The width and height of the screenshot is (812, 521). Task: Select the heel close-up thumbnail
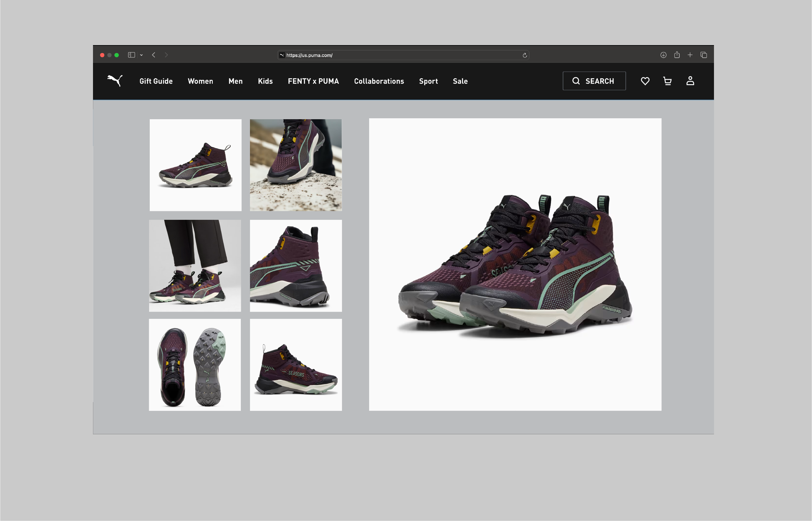[296, 266]
